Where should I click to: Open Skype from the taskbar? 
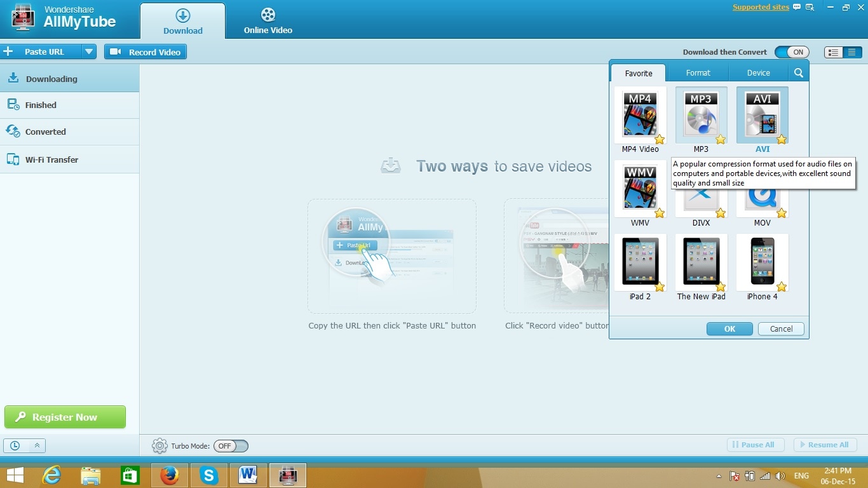click(x=209, y=475)
